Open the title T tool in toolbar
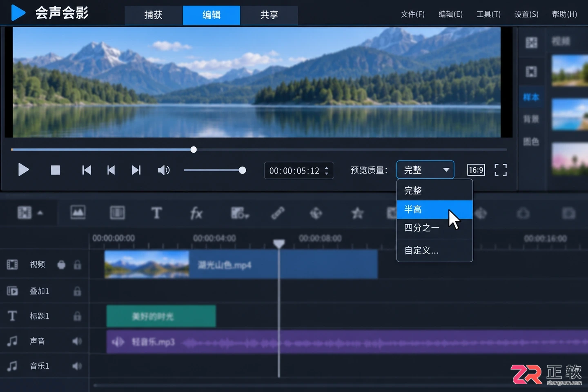 tap(156, 213)
